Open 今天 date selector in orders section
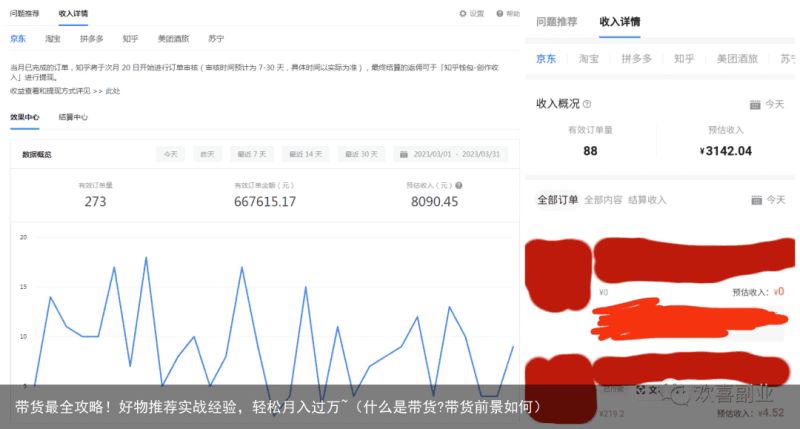Viewport: 800px width, 429px height. pos(776,200)
